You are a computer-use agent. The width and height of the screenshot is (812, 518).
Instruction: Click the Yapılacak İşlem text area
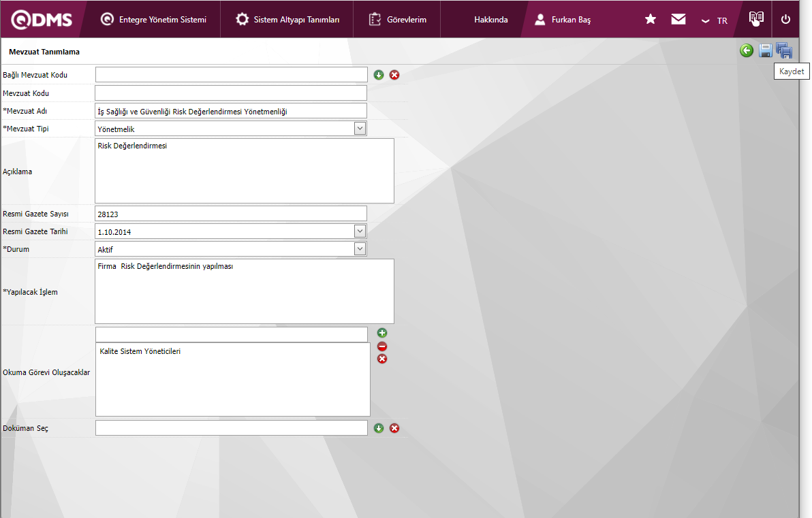[x=245, y=291]
